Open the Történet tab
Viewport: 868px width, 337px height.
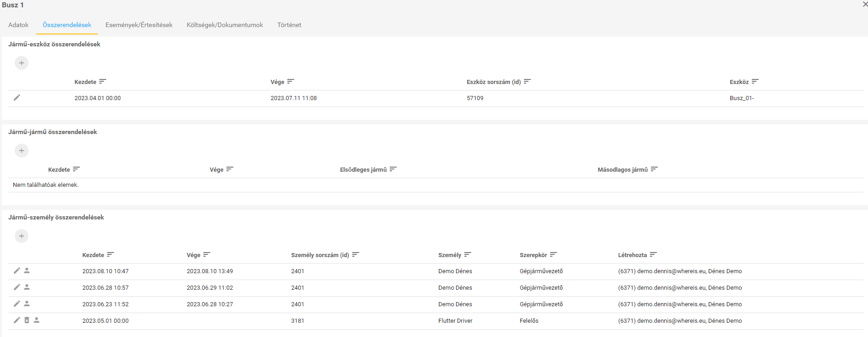[289, 25]
